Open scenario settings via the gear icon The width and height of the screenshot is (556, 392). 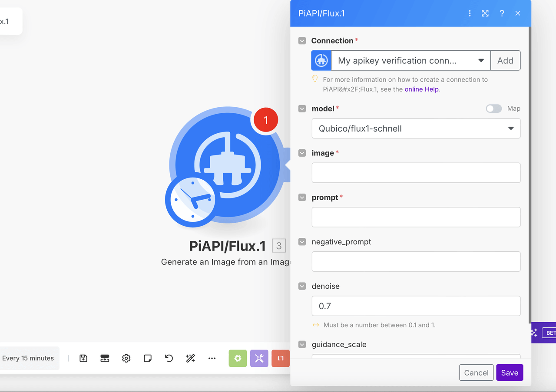pos(126,358)
